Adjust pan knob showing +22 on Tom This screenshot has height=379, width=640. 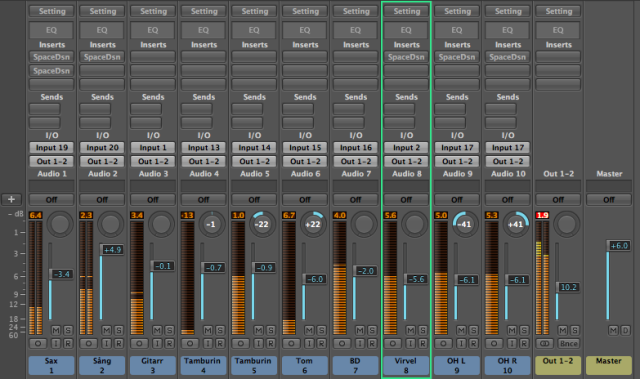pyautogui.click(x=313, y=224)
